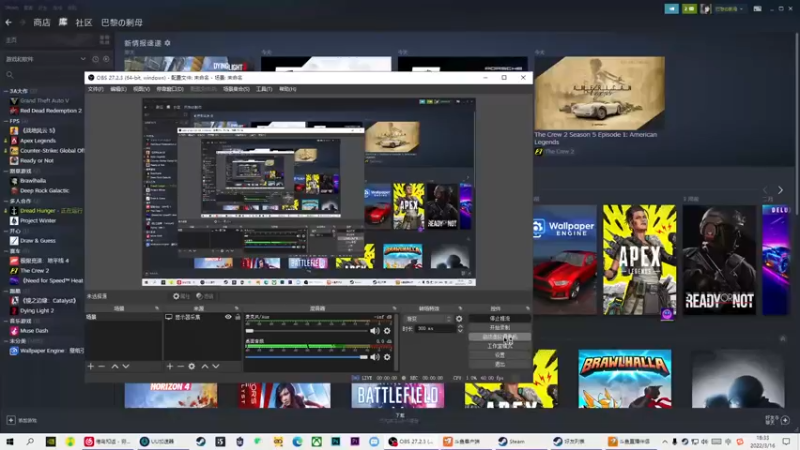Toggle lock on display capture source

coord(237,317)
